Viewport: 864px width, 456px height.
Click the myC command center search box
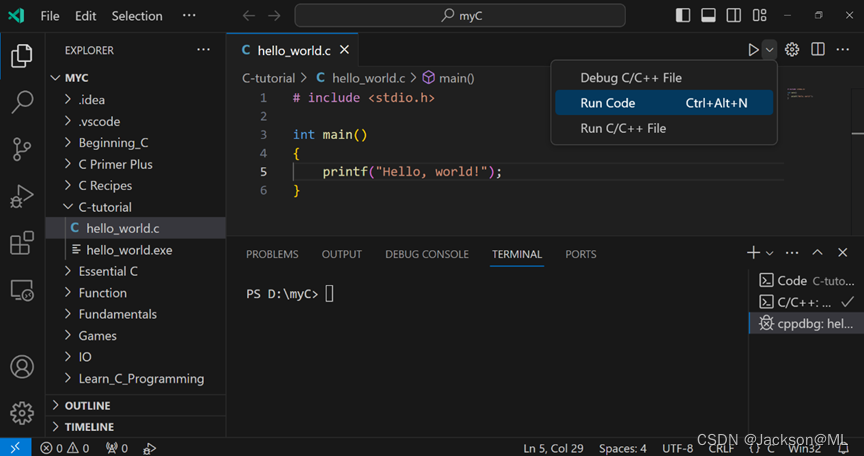[460, 15]
